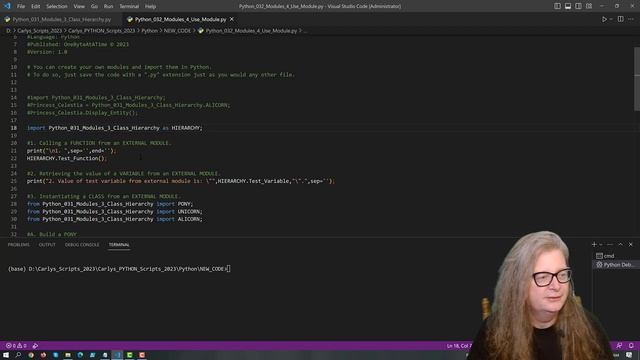The image size is (640, 360).
Task: Open the notifications bell in status bar
Action: coord(631,346)
